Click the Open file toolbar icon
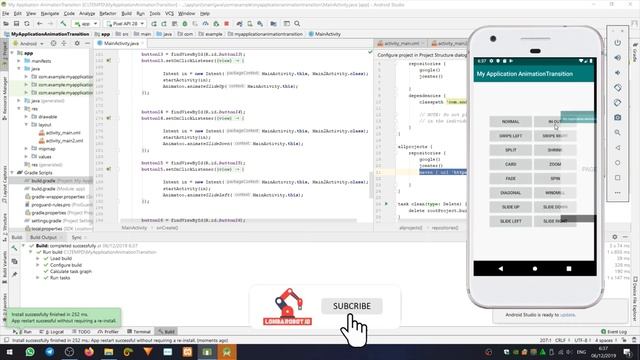 6,24
